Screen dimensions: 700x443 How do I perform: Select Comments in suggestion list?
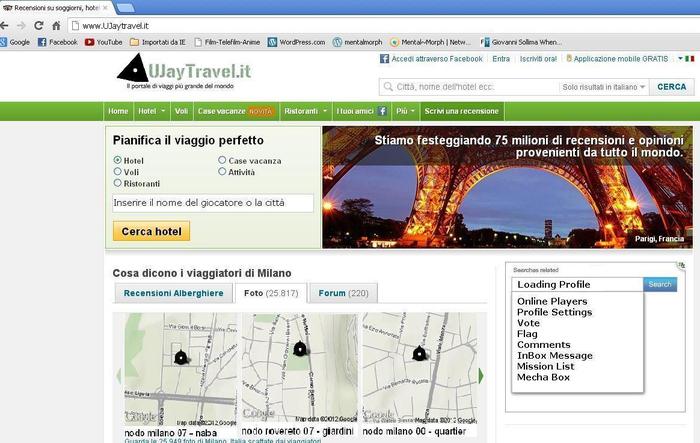(x=544, y=345)
